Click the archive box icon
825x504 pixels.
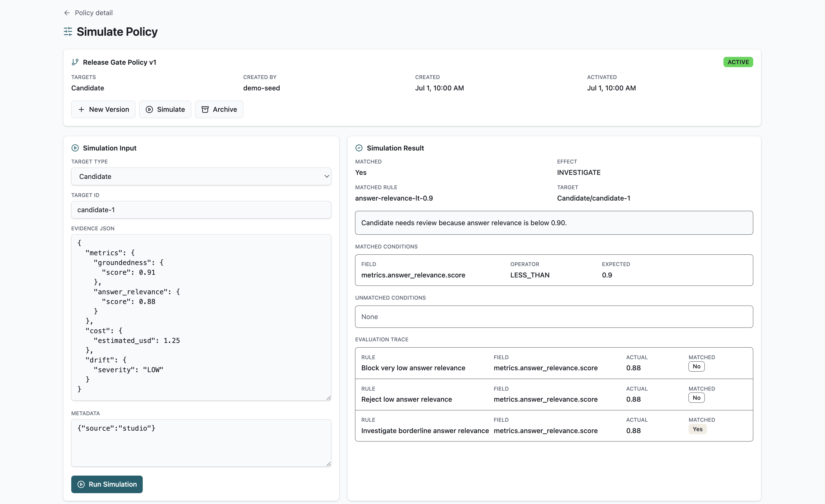coord(205,109)
